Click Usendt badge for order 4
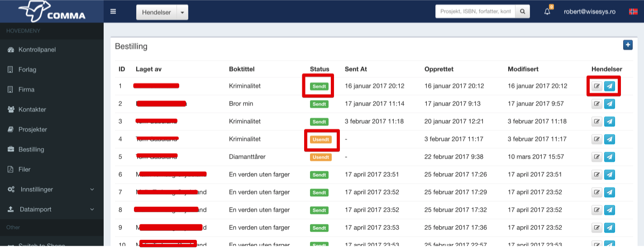644x248 pixels. click(x=321, y=139)
